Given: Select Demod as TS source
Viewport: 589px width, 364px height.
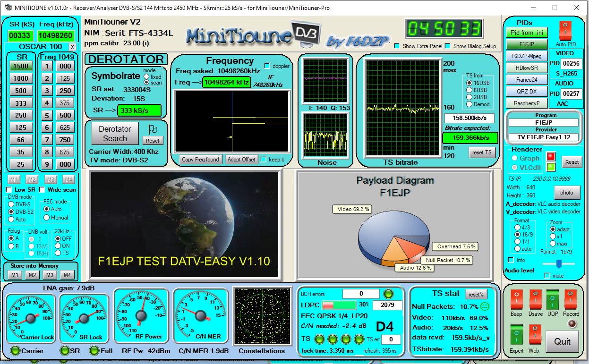Looking at the screenshot, I should click(469, 104).
